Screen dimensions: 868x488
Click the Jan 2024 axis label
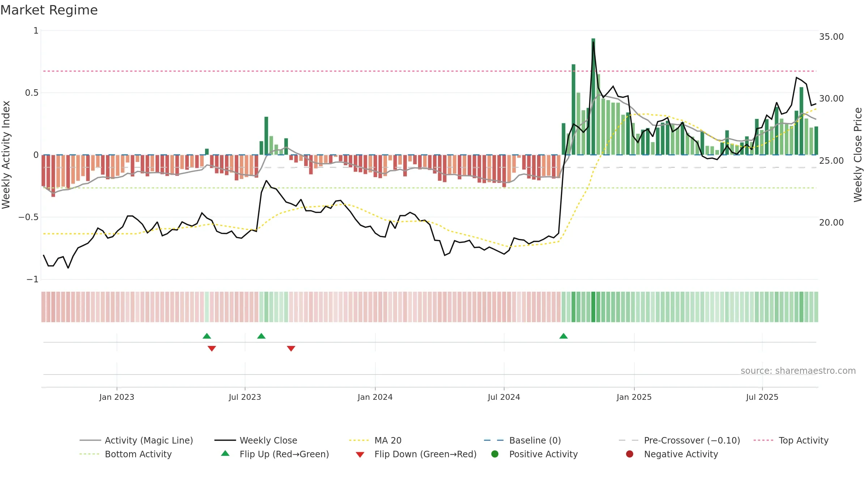point(375,397)
